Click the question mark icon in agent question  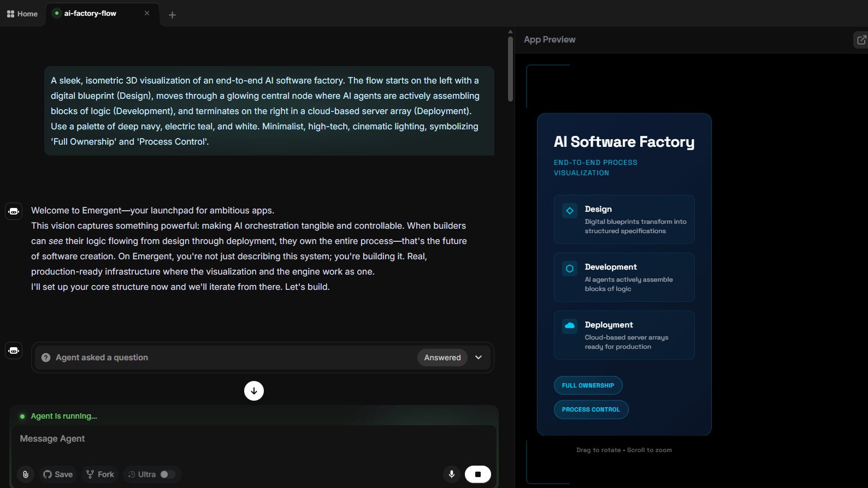[x=46, y=358]
